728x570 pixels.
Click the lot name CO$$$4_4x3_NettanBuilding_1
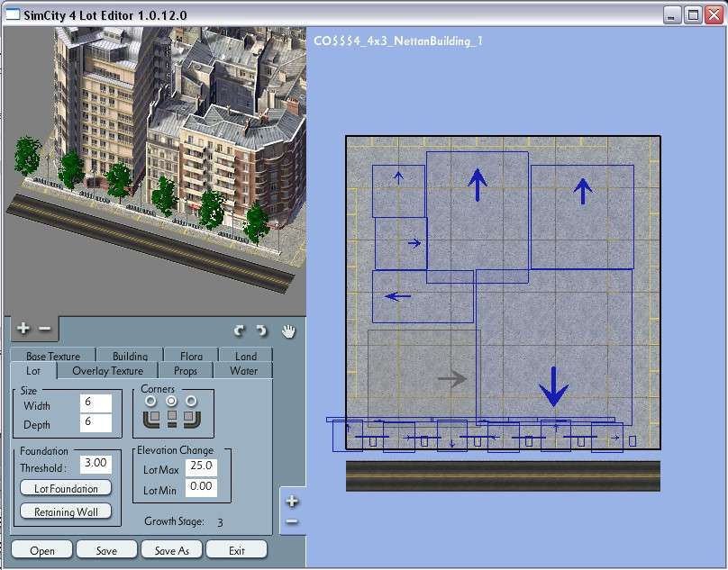pos(398,41)
